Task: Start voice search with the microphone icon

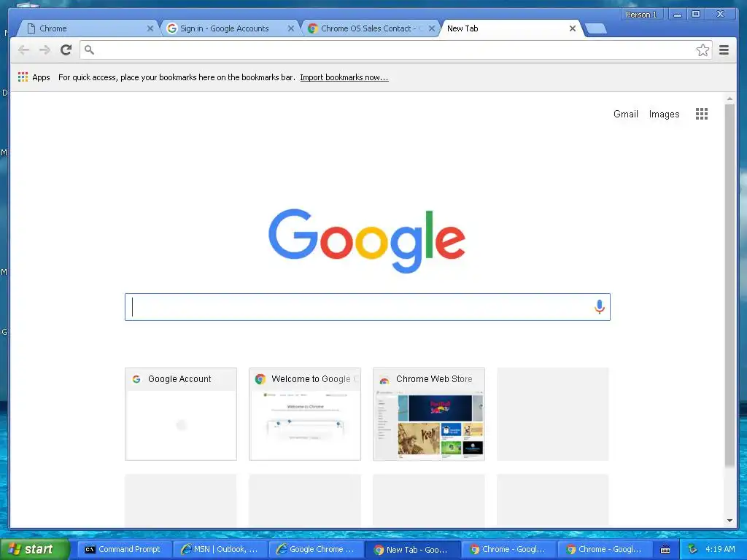Action: click(x=600, y=307)
